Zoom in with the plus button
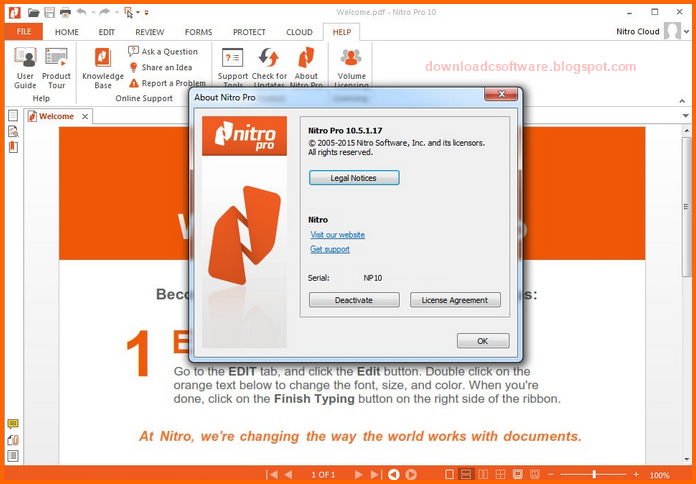Image resolution: width=696 pixels, height=484 pixels. [636, 474]
